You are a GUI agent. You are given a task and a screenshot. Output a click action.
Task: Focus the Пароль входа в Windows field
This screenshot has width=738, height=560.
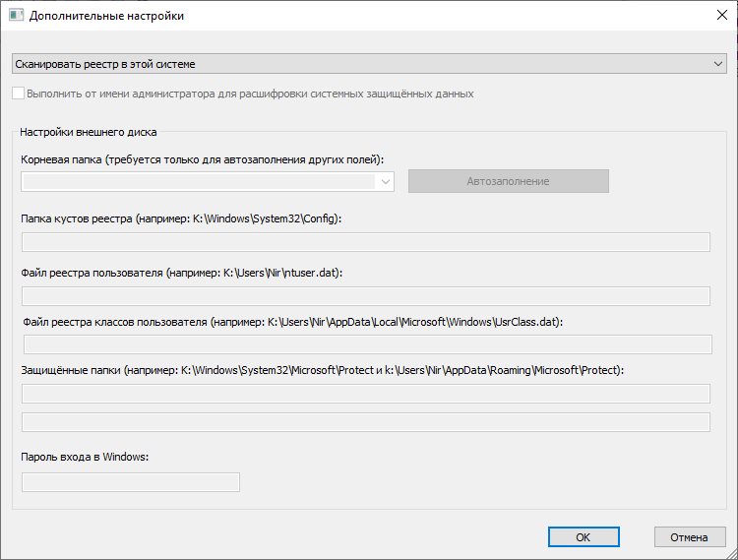(130, 482)
